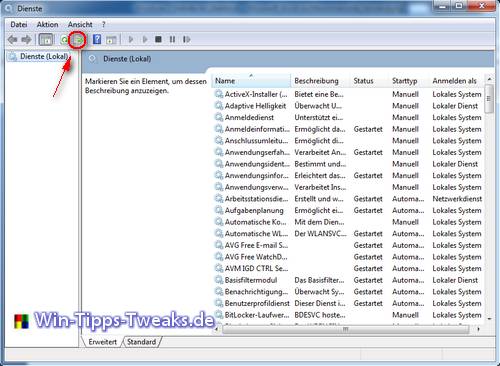500x366 pixels.
Task: Sort by the Beschreibung column header
Action: coord(321,81)
